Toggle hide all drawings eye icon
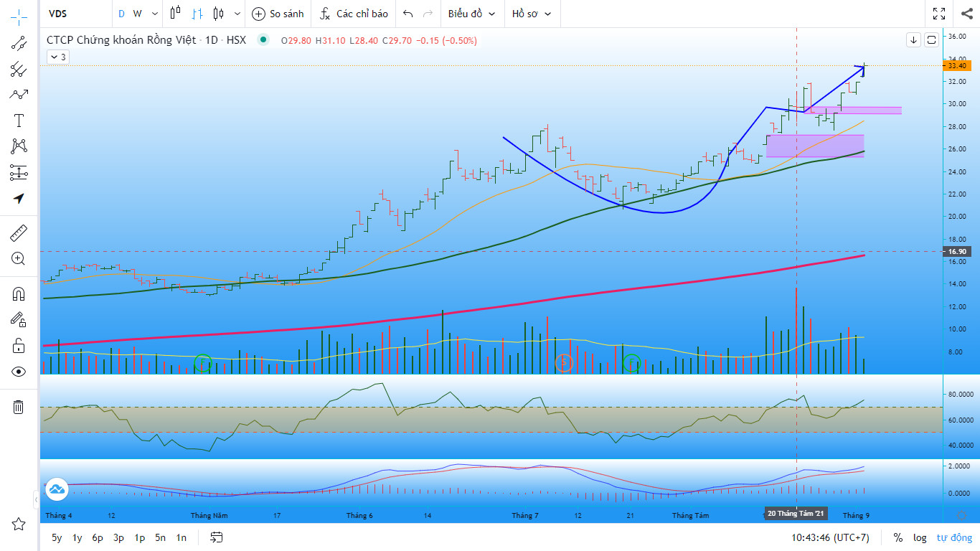 19,371
